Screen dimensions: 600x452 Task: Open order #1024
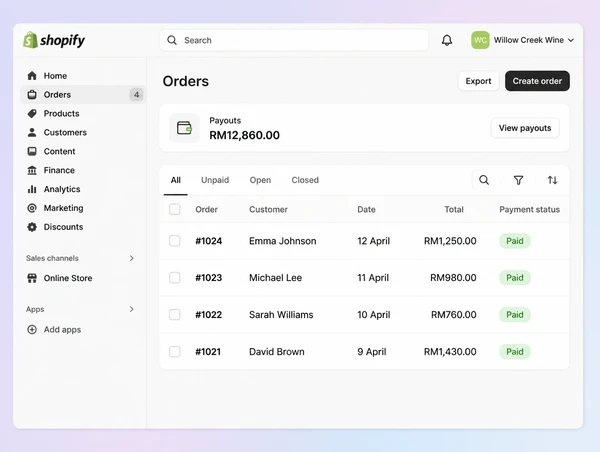click(209, 241)
